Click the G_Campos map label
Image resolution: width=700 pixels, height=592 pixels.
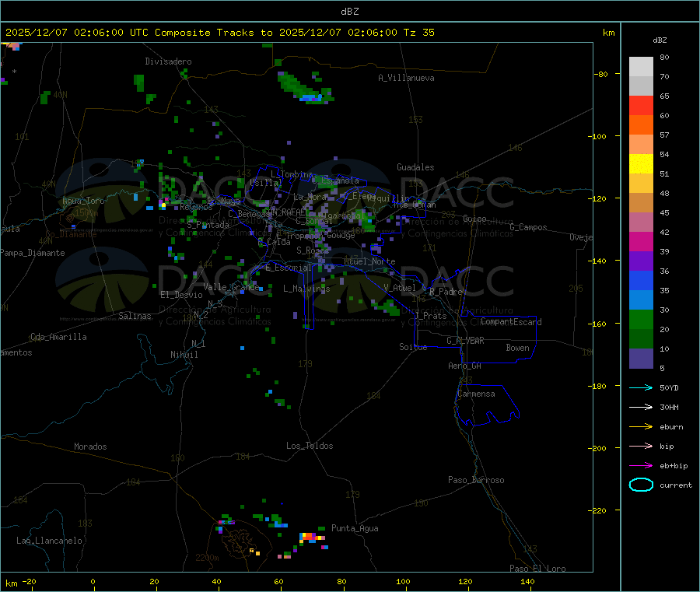pyautogui.click(x=529, y=227)
